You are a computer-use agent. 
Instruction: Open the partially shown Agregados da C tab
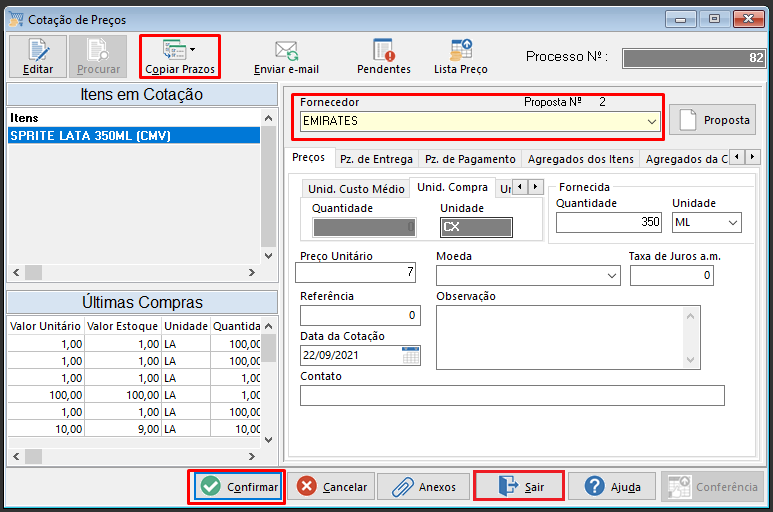pyautogui.click(x=686, y=159)
